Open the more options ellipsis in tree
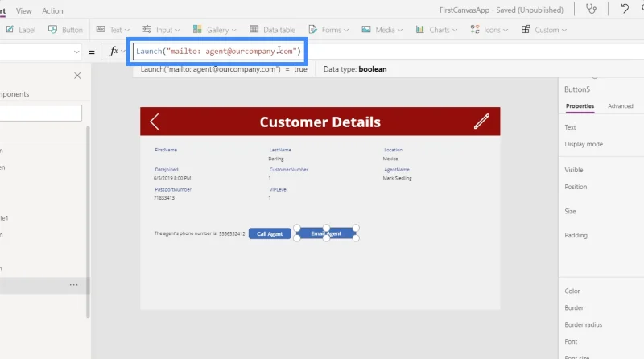This screenshot has height=359, width=644. [73, 285]
